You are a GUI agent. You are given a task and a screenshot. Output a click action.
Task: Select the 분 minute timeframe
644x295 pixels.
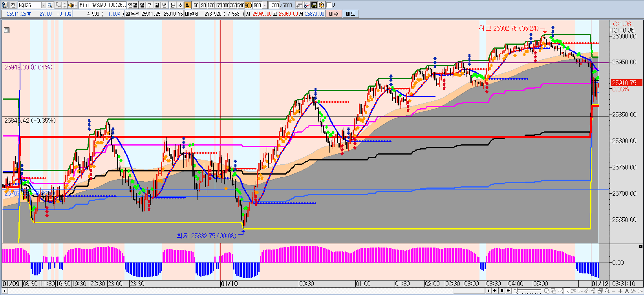click(x=172, y=5)
